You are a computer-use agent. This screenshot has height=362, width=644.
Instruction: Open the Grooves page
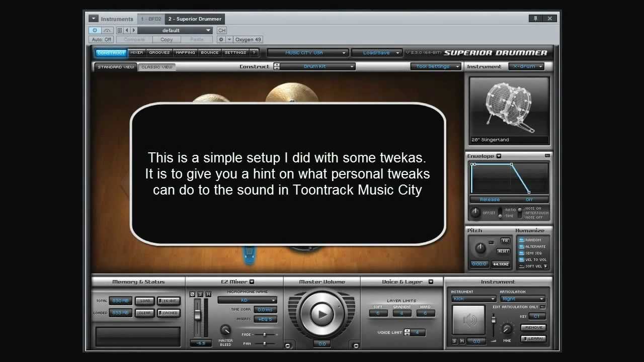[159, 52]
